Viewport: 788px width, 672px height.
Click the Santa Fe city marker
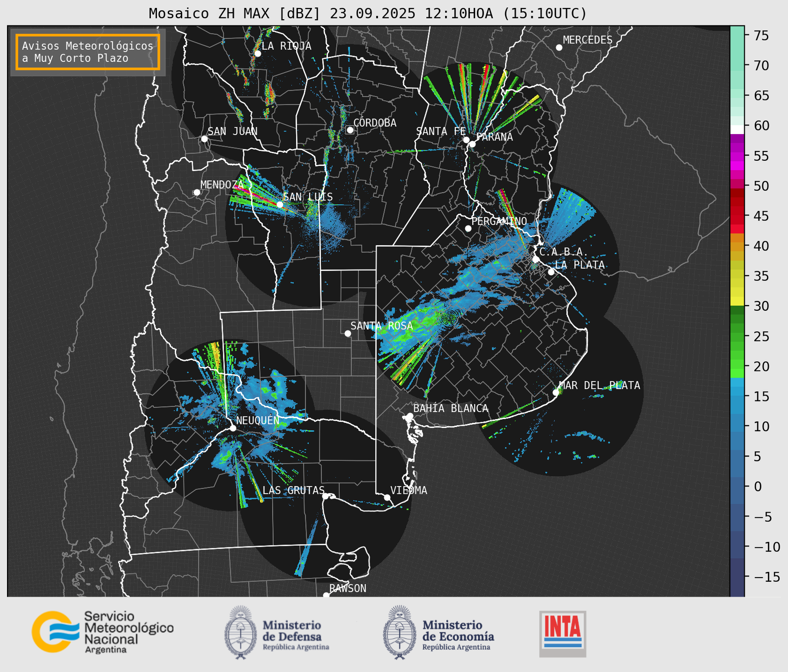pyautogui.click(x=466, y=140)
